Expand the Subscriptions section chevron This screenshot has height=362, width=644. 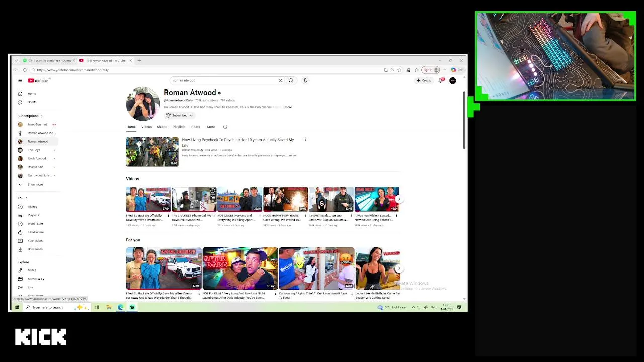tap(42, 116)
